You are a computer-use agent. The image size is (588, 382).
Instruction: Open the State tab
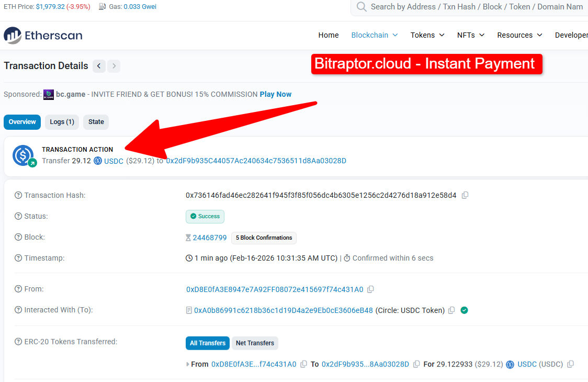tap(96, 122)
